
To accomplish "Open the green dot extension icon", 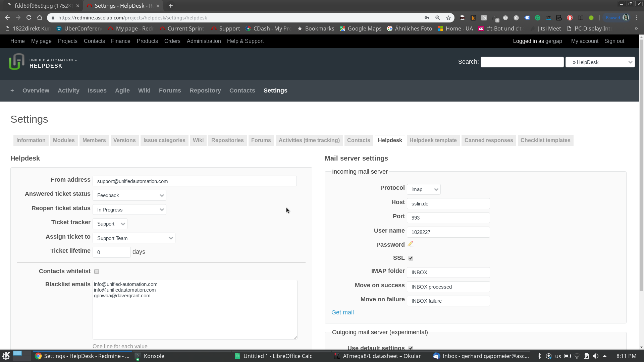I will [591, 18].
